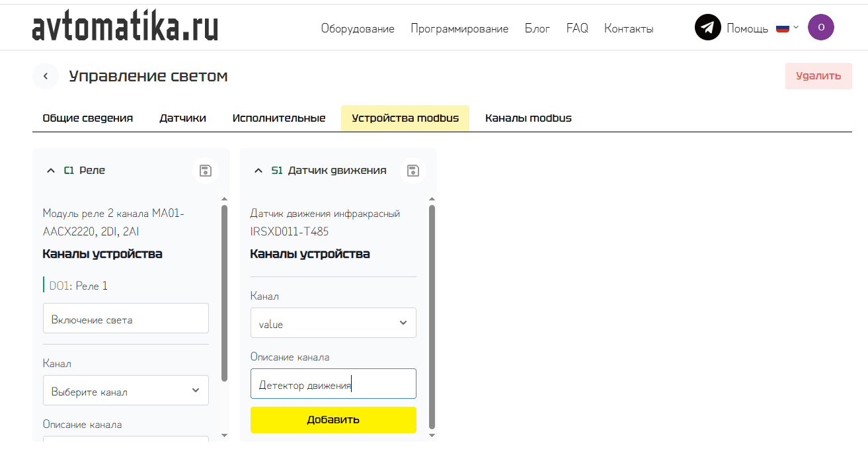Open the purple user avatar menu

[x=820, y=28]
